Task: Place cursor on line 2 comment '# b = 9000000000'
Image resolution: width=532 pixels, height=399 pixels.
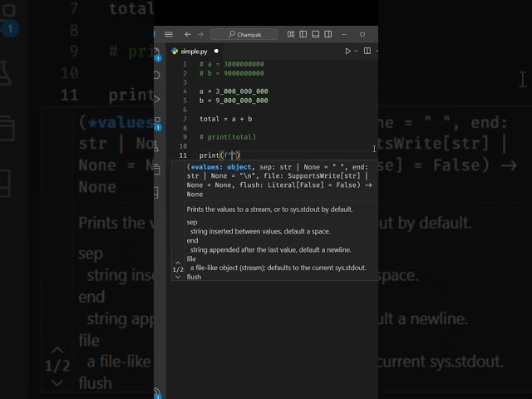Action: pyautogui.click(x=231, y=73)
